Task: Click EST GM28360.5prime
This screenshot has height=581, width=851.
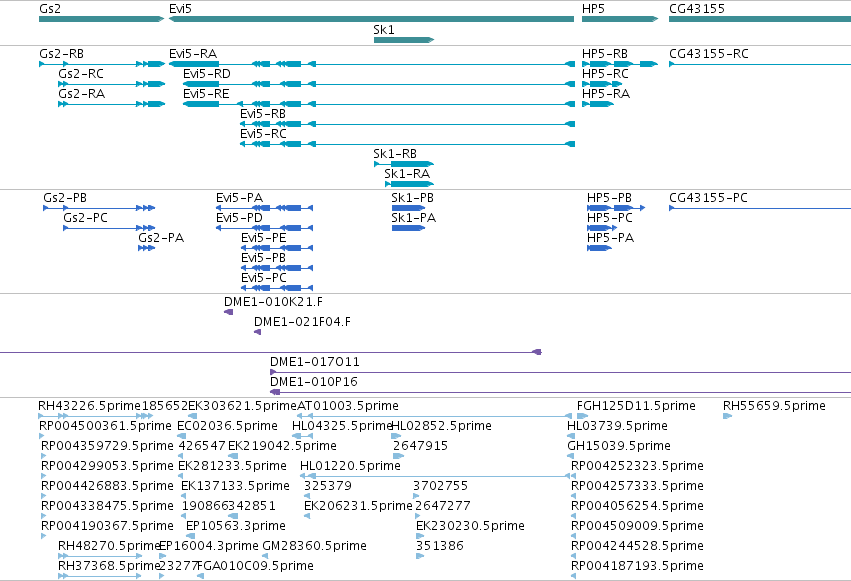Action: [314, 546]
